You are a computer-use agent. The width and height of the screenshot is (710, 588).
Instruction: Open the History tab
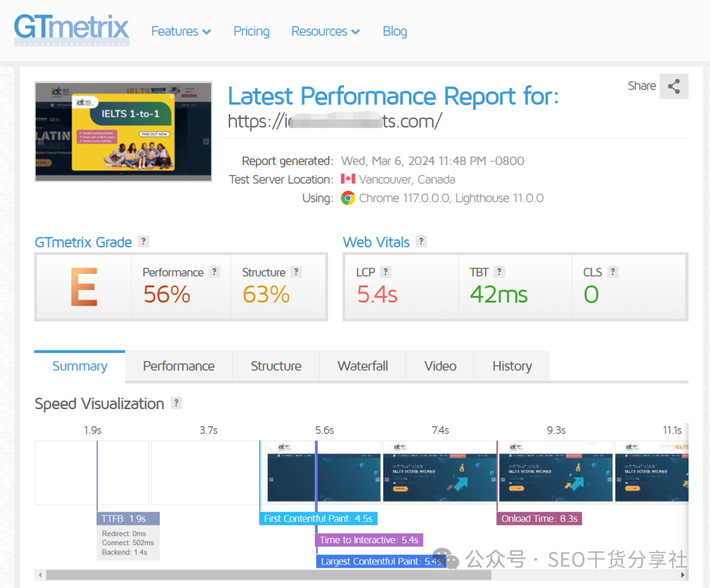(512, 366)
